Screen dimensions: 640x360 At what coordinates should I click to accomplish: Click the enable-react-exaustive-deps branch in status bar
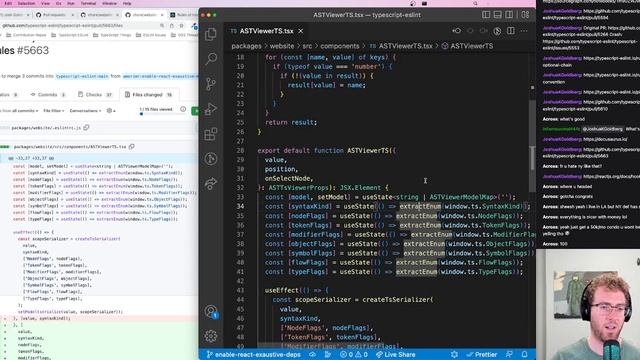click(x=253, y=355)
